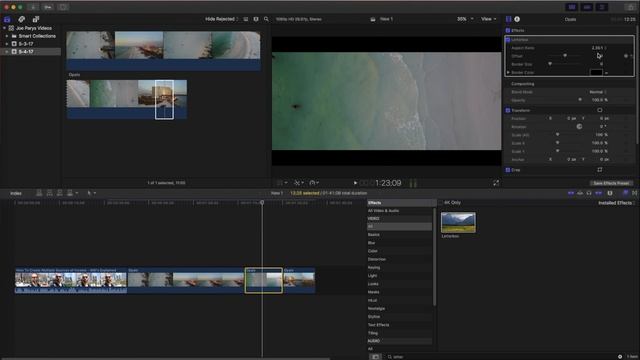Open the Titles and Generators sidebar
Viewport: 640px width, 360px height.
pyautogui.click(x=36, y=19)
